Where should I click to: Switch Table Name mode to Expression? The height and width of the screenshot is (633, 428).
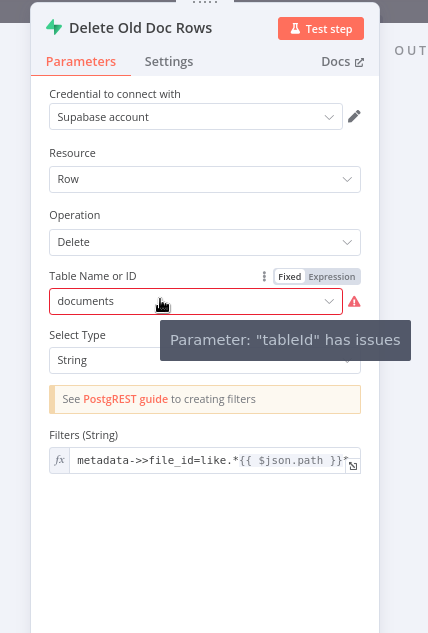332,277
